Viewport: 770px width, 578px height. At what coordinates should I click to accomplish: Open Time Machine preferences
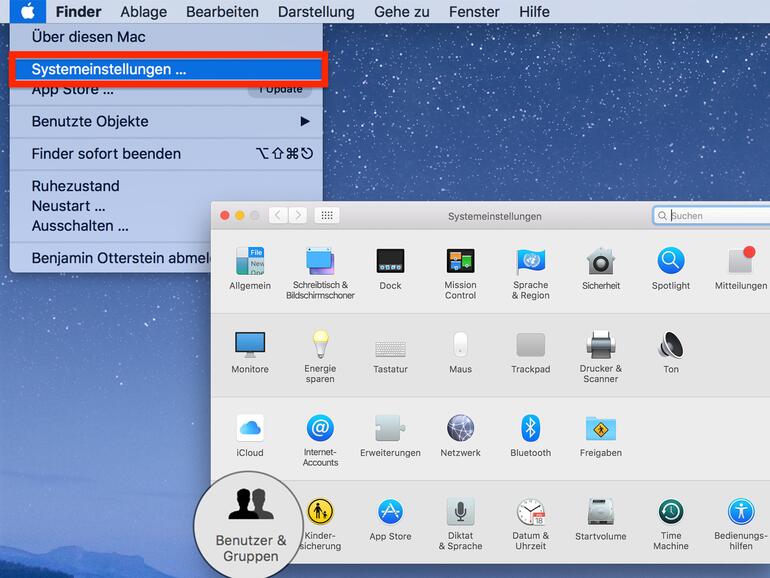[x=671, y=523]
